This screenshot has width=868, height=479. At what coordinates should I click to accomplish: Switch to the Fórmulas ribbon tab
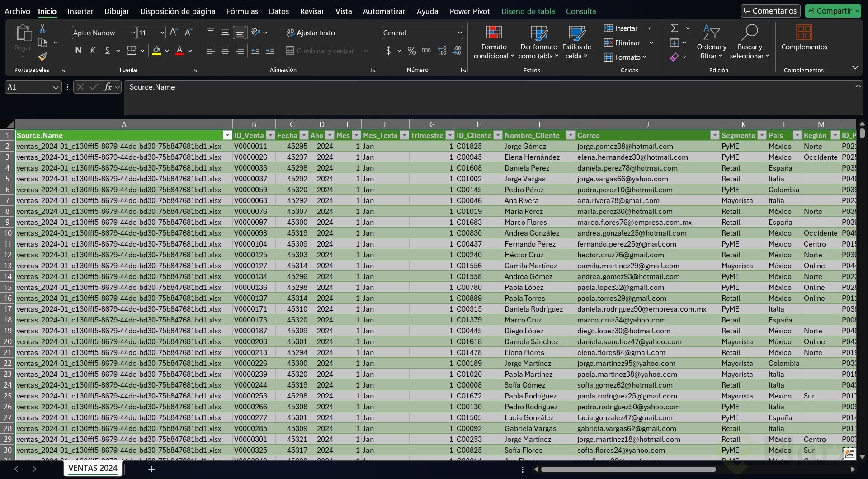click(242, 11)
